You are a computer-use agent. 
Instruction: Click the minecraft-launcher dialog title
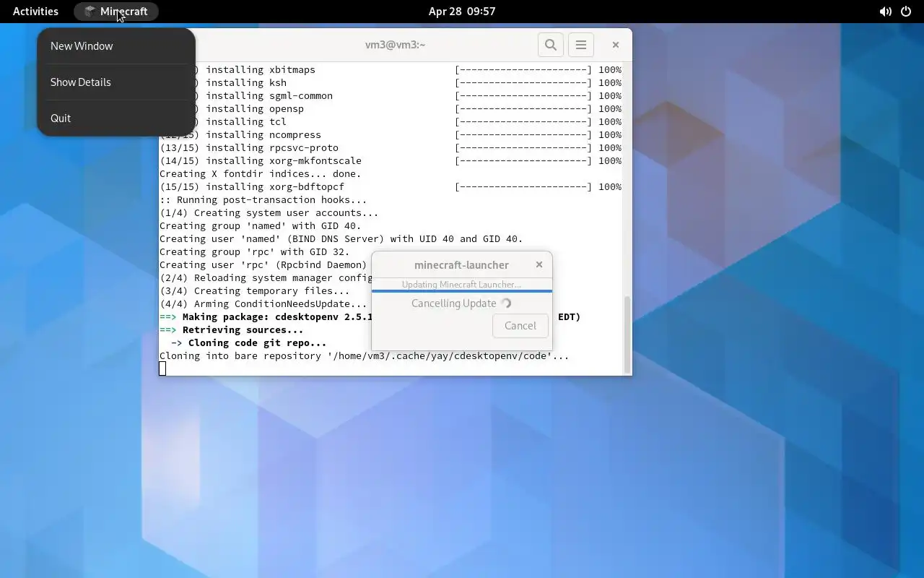click(461, 265)
